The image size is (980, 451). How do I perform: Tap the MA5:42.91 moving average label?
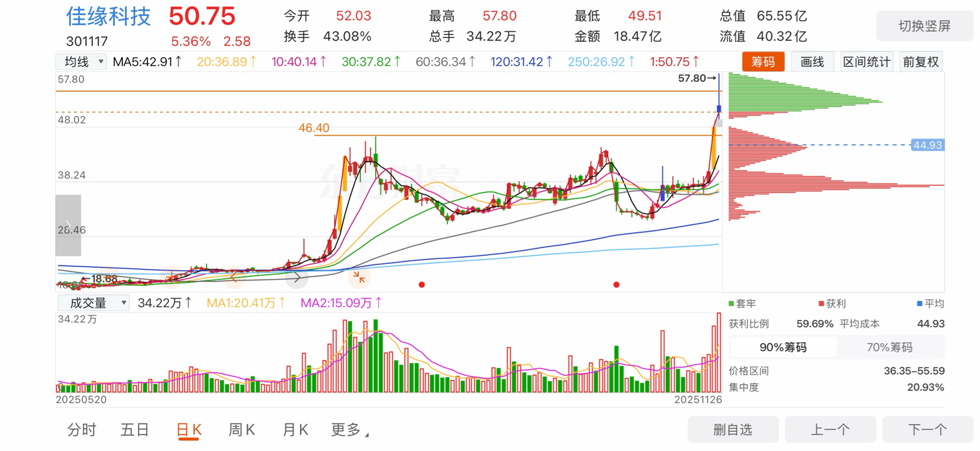[147, 62]
